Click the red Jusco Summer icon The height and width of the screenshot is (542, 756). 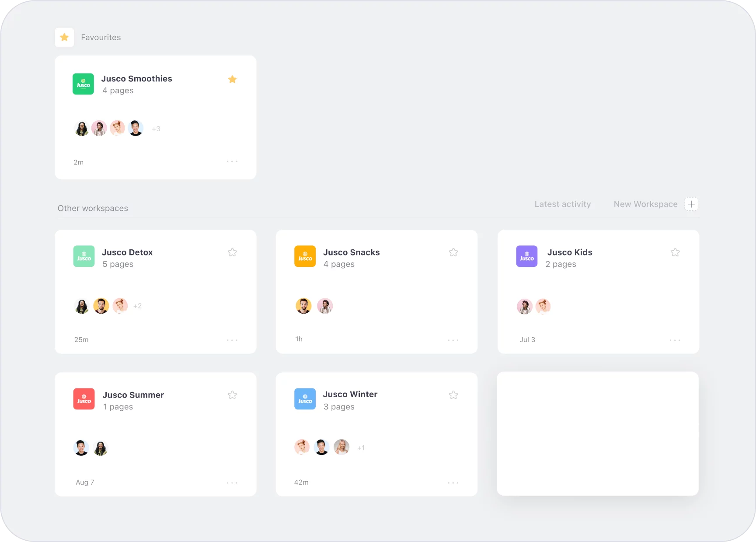click(84, 399)
